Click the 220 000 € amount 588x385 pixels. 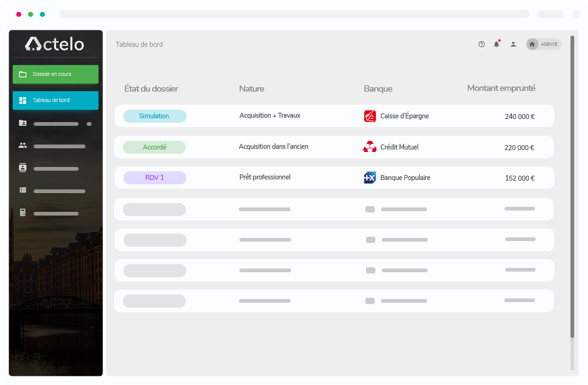(519, 148)
